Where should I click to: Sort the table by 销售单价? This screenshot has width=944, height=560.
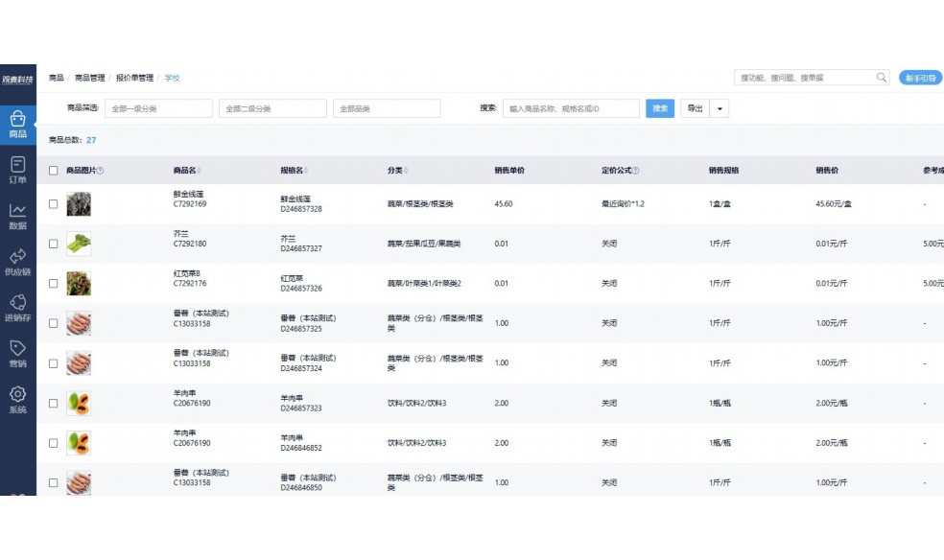[x=508, y=169]
